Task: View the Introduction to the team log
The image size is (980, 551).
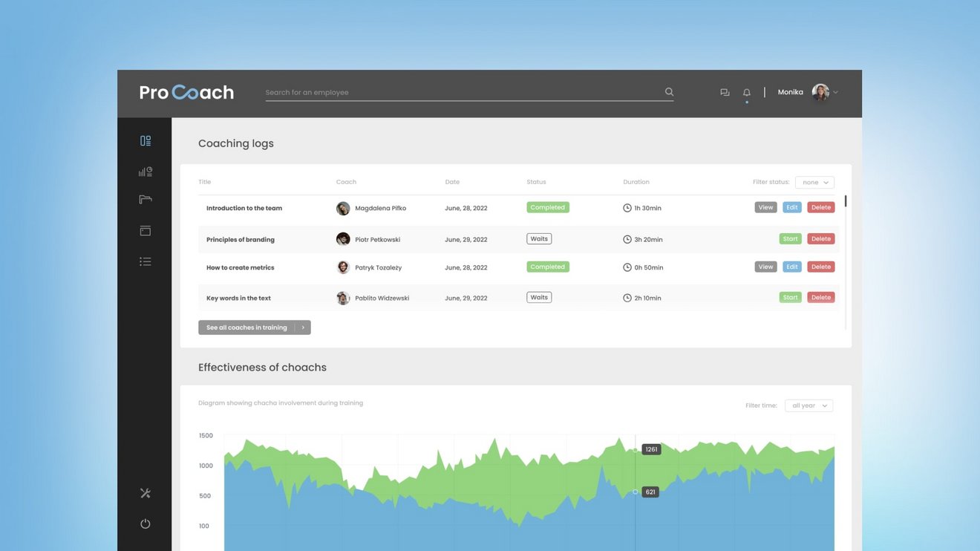Action: [765, 208]
